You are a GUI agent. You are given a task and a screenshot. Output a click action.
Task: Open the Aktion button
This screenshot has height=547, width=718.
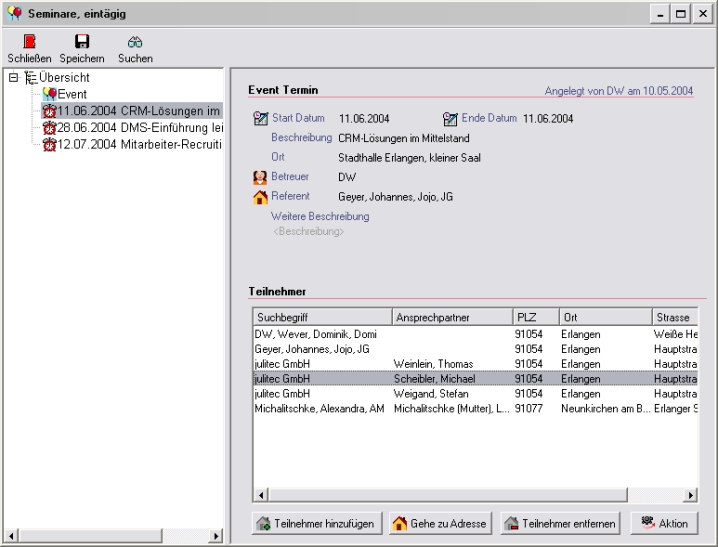[x=663, y=523]
